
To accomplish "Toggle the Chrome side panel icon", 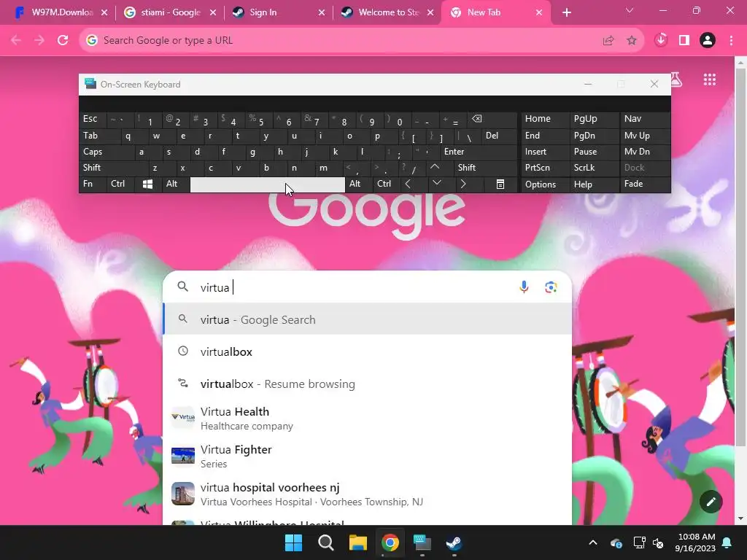I will (684, 41).
